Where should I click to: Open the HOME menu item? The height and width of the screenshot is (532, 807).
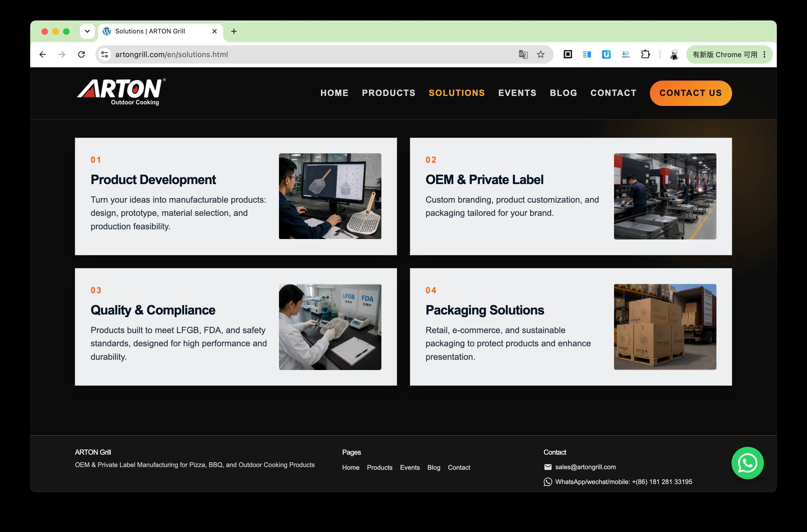coord(334,93)
